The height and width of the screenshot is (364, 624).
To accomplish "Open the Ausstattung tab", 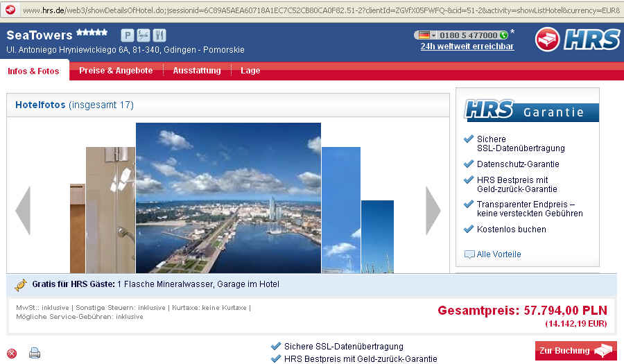I will pyautogui.click(x=197, y=71).
